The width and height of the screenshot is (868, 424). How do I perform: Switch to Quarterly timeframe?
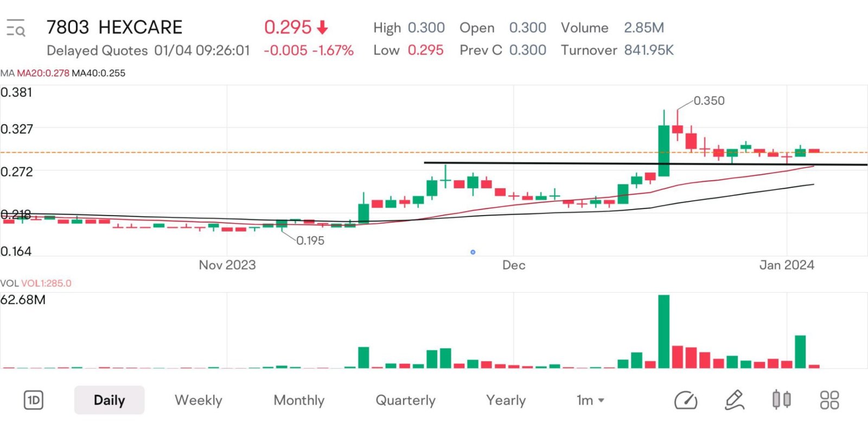point(405,400)
